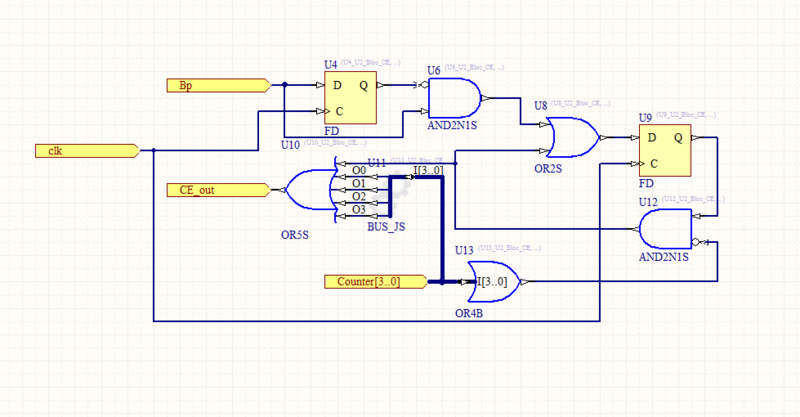Viewport: 800px width, 417px height.
Task: Click the U6 AND gate symbol
Action: click(457, 98)
